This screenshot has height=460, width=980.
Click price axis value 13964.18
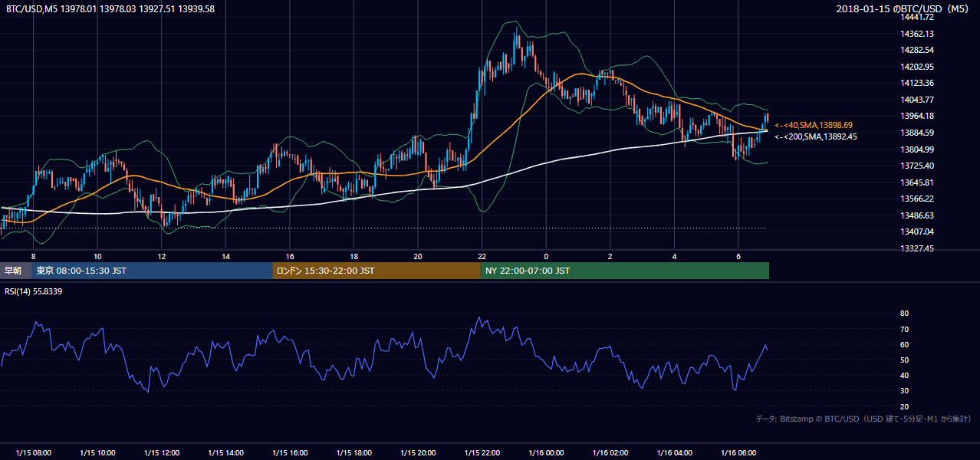coord(917,116)
